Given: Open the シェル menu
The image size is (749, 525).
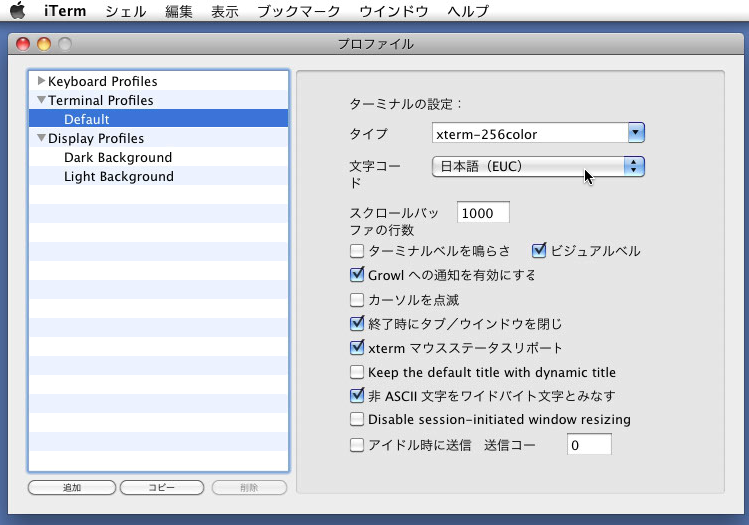Looking at the screenshot, I should pyautogui.click(x=126, y=11).
